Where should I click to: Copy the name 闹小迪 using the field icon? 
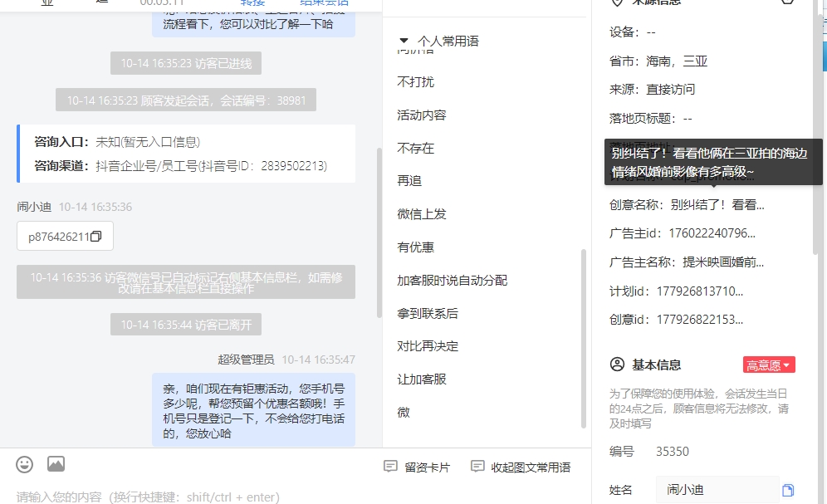(x=787, y=490)
